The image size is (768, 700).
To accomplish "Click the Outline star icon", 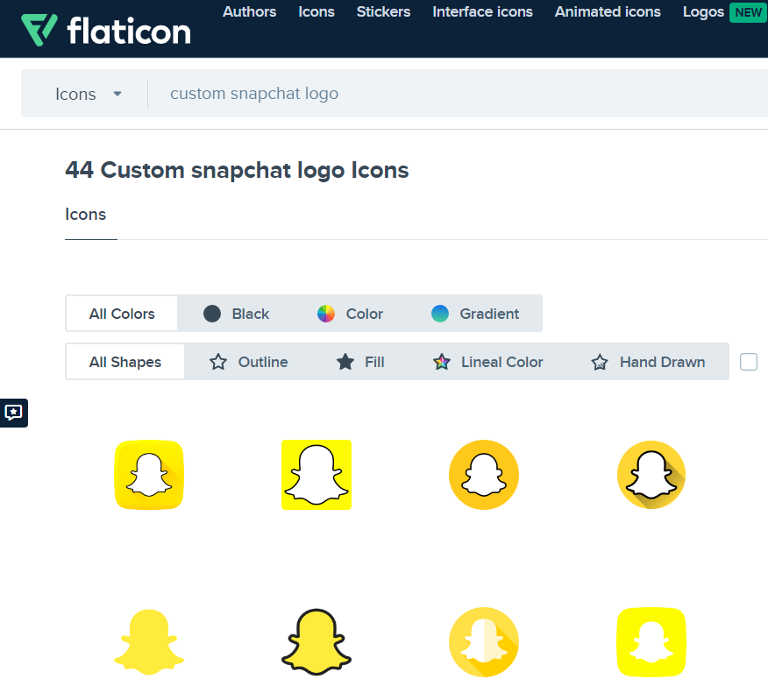I will 218,362.
